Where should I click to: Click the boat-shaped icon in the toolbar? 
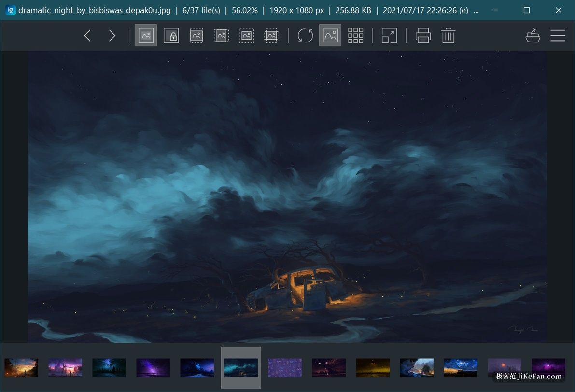[533, 36]
